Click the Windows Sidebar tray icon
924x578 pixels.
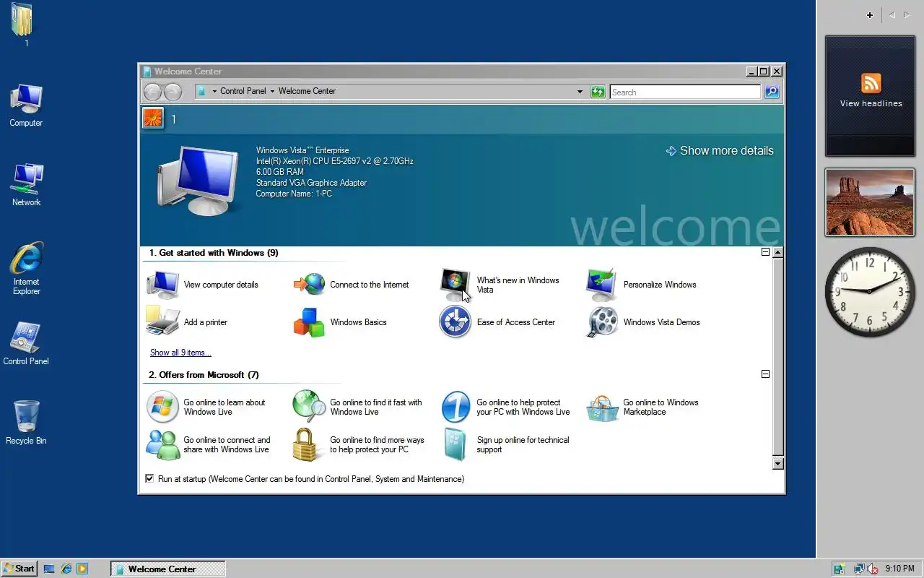coord(839,569)
